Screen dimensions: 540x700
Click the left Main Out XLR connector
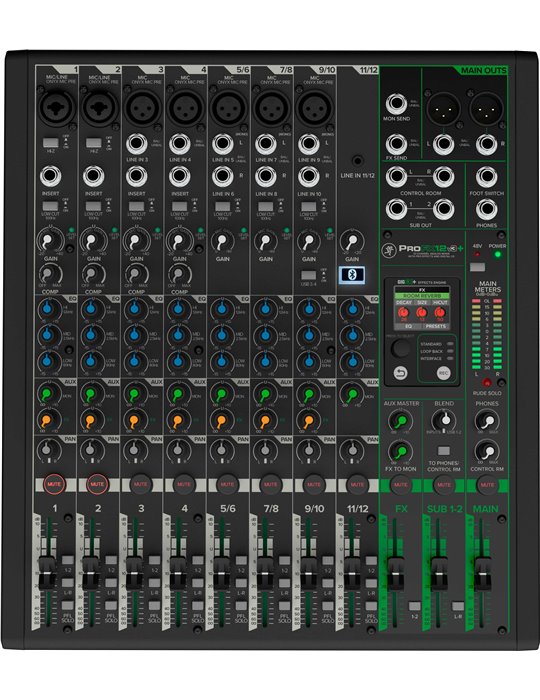443,108
